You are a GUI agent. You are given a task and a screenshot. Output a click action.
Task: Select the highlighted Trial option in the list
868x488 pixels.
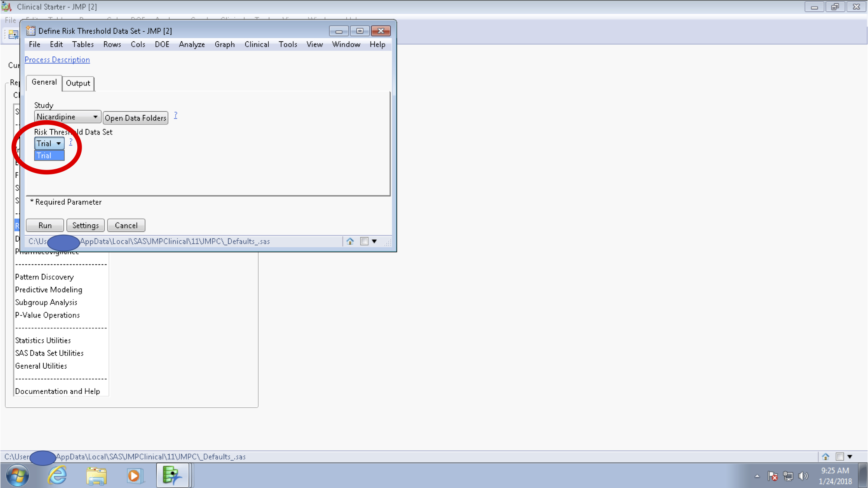click(49, 156)
